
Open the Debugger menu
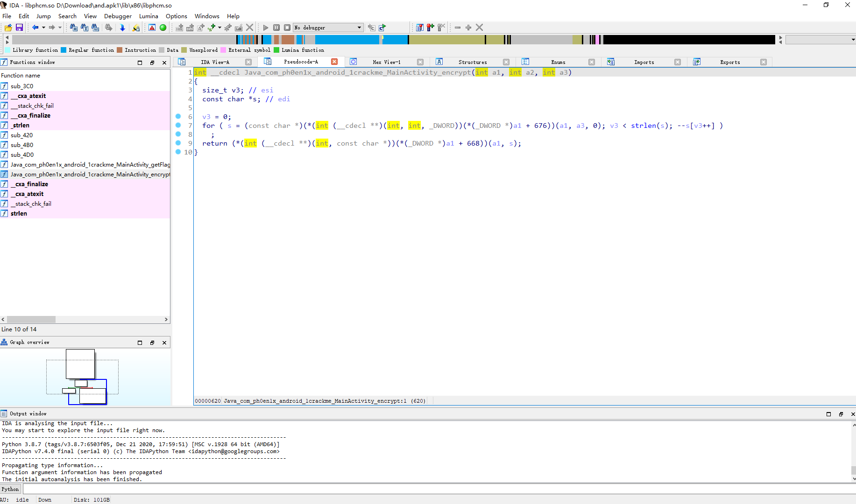coord(118,16)
